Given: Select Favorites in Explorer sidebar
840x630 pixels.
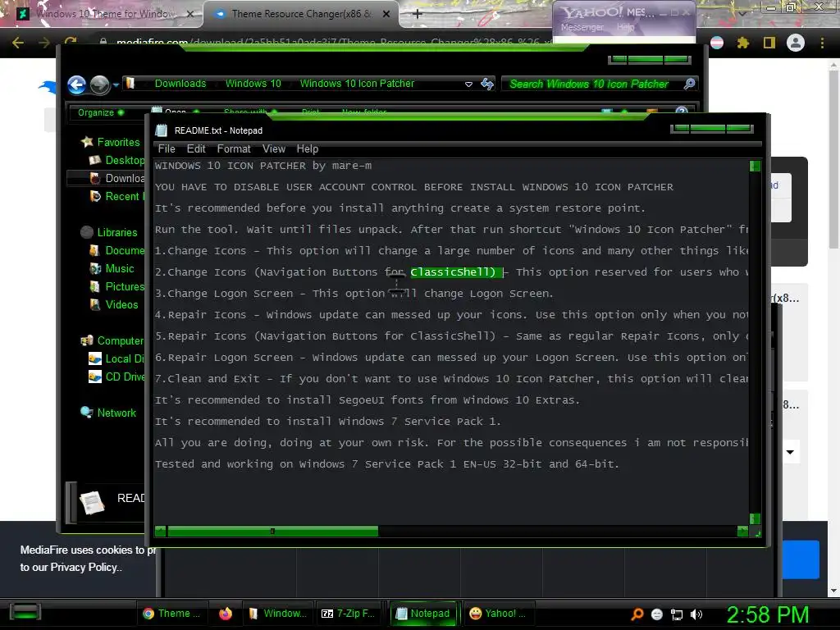Looking at the screenshot, I should (111, 142).
